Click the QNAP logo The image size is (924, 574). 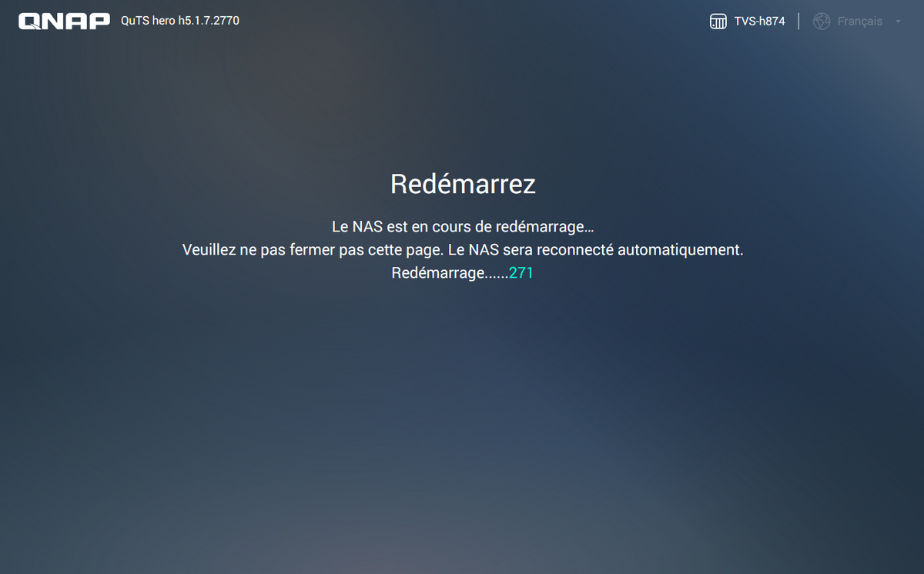tap(64, 21)
